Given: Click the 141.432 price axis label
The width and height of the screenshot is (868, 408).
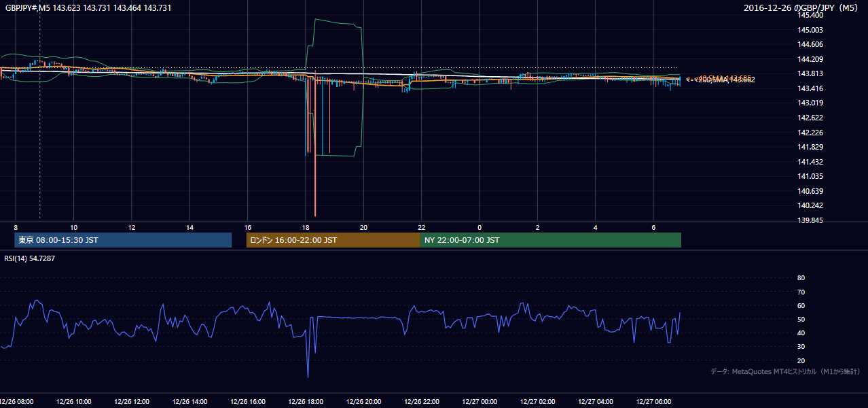Looking at the screenshot, I should [810, 162].
